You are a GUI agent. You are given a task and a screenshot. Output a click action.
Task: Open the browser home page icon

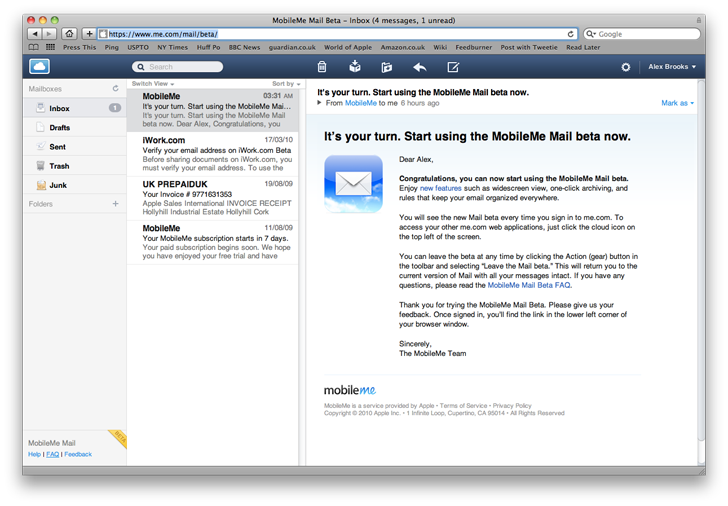[69, 34]
